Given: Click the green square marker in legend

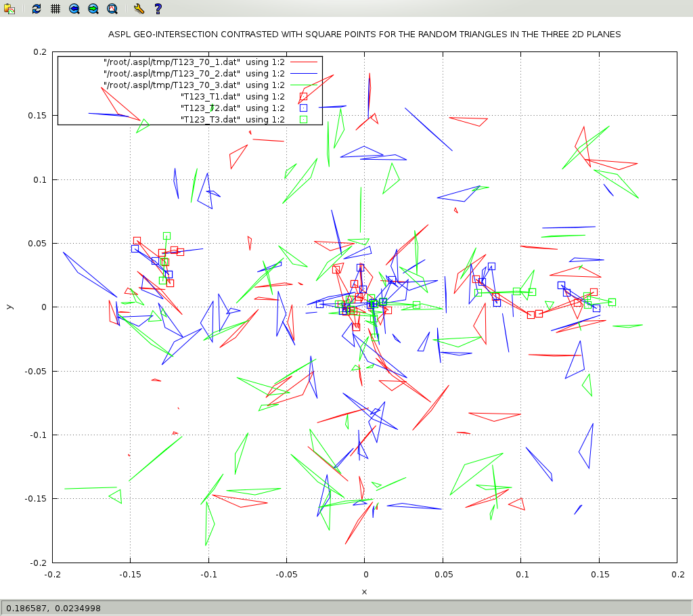Looking at the screenshot, I should tap(303, 119).
